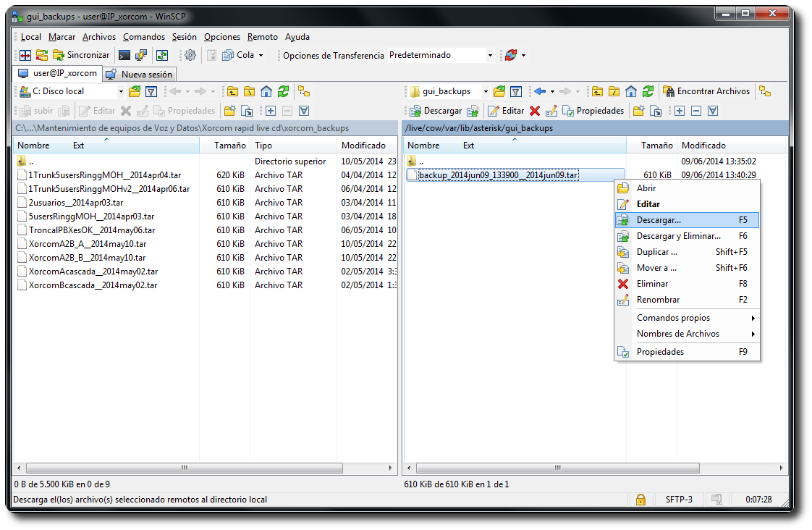Open the Local menu

click(30, 37)
